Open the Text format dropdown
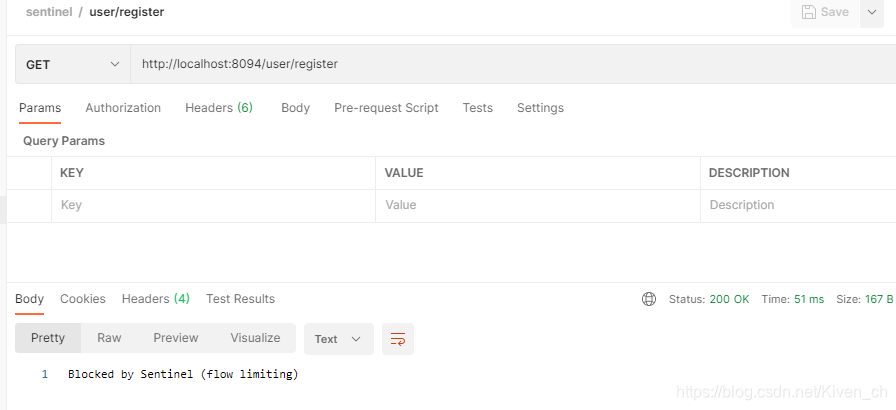 click(x=339, y=339)
